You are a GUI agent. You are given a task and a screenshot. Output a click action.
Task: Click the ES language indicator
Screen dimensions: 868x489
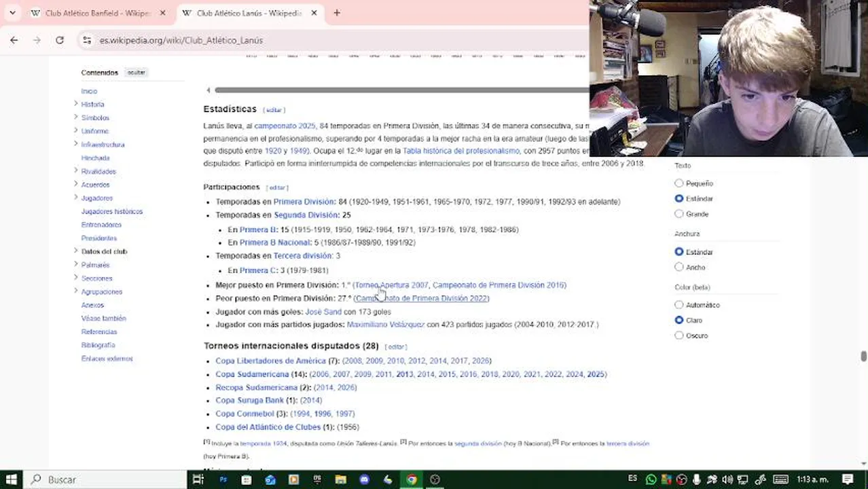click(632, 479)
